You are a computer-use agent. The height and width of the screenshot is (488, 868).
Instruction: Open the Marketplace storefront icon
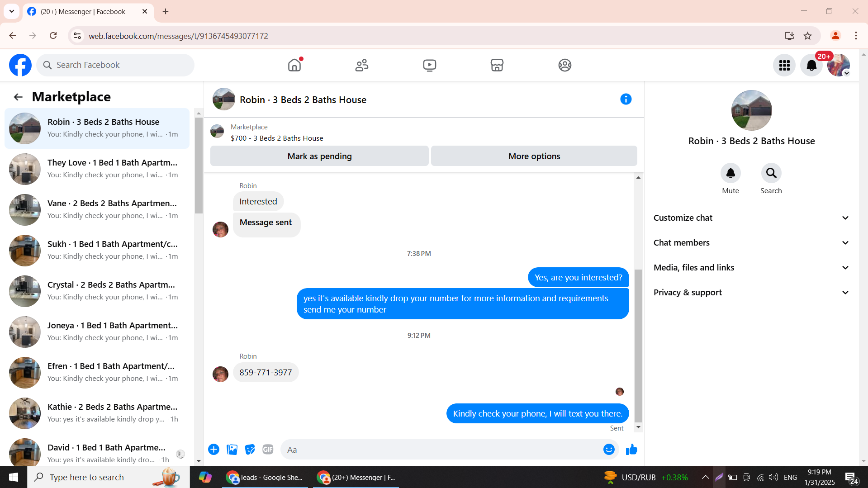497,65
